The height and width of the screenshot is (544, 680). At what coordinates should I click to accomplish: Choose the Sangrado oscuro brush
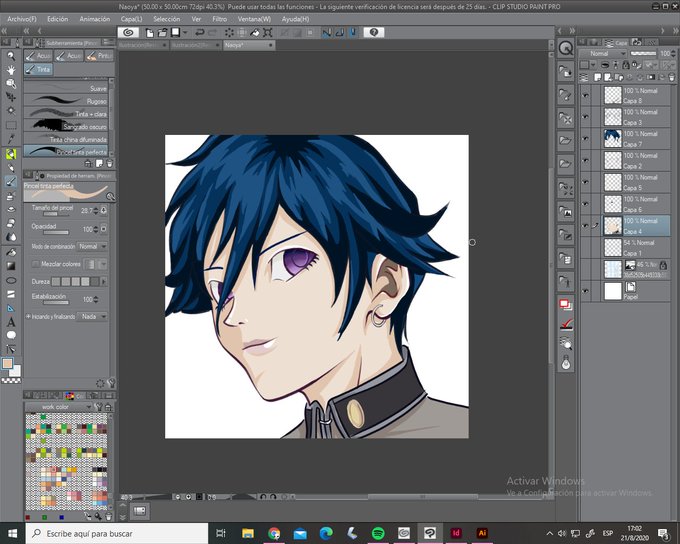pos(66,126)
